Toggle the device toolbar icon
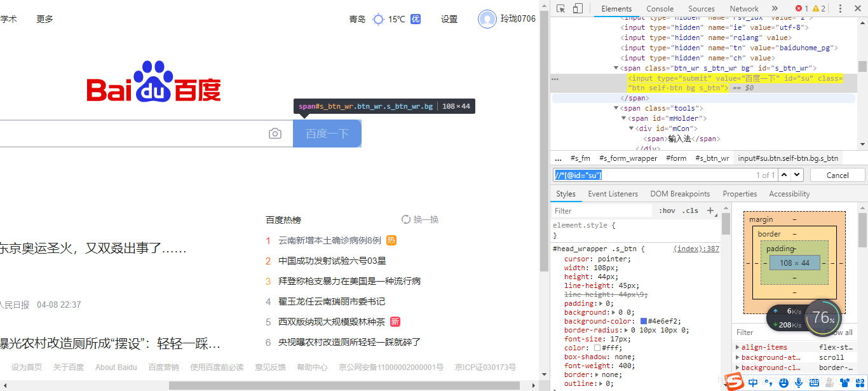The image size is (868, 391). point(578,8)
